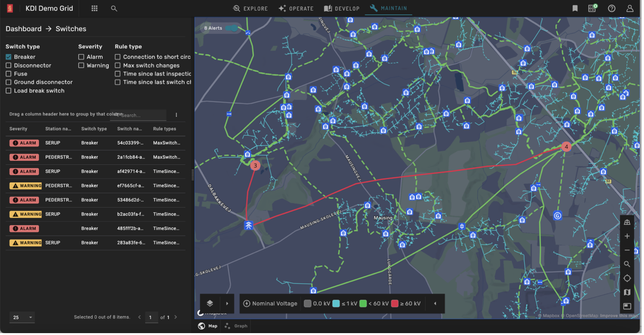Check the Warning severity filter
The width and height of the screenshot is (644, 335).
81,66
